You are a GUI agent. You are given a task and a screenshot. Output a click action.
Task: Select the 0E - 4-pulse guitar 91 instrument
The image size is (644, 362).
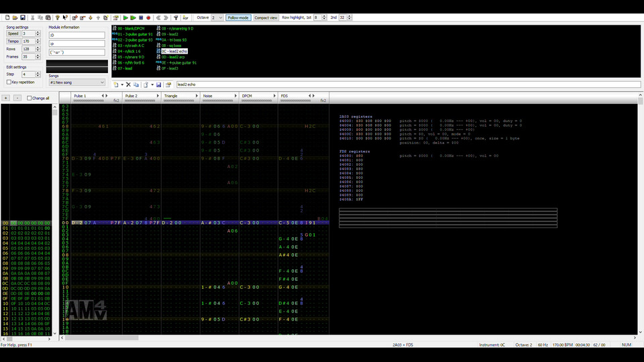[177, 62]
